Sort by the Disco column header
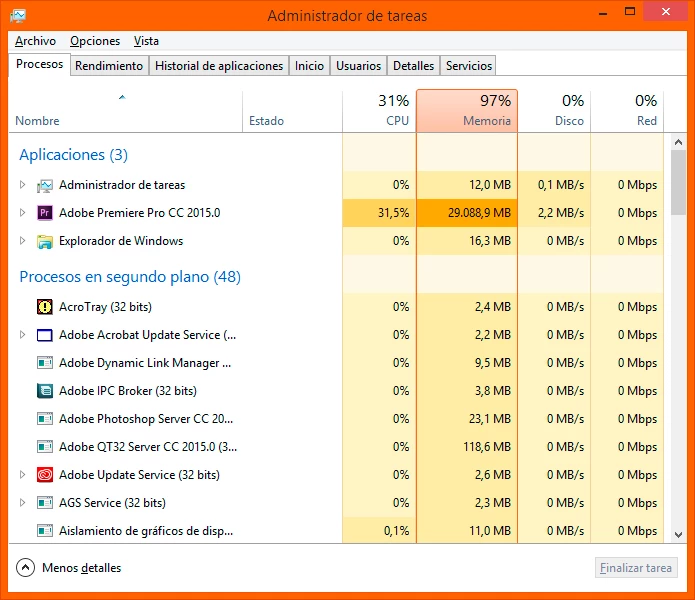The width and height of the screenshot is (695, 600). [554, 112]
